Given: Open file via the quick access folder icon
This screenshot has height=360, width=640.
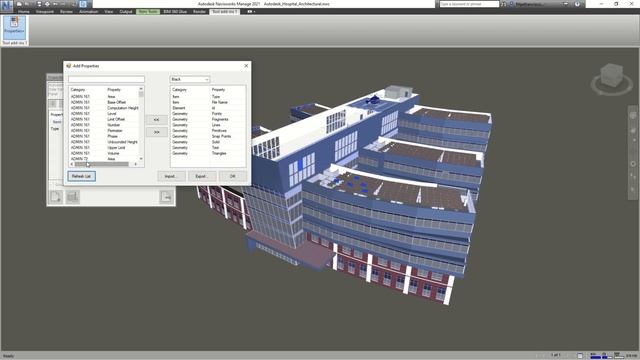Looking at the screenshot, I should 19,4.
